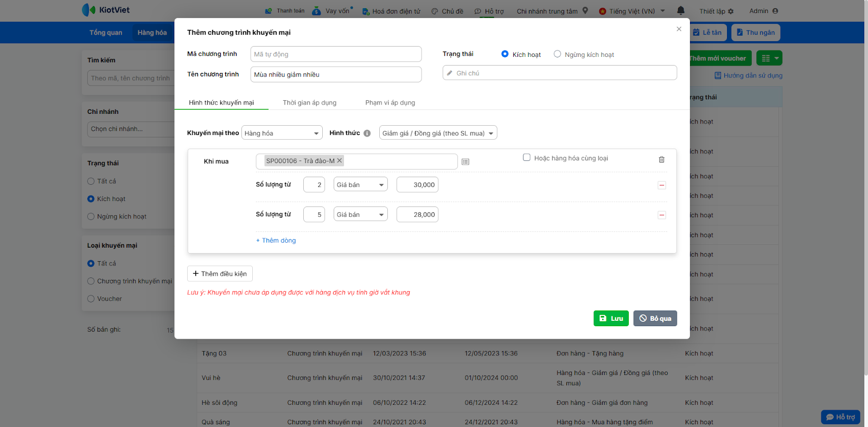Click the Tên chương trình field
Image resolution: width=868 pixels, height=427 pixels.
point(336,74)
